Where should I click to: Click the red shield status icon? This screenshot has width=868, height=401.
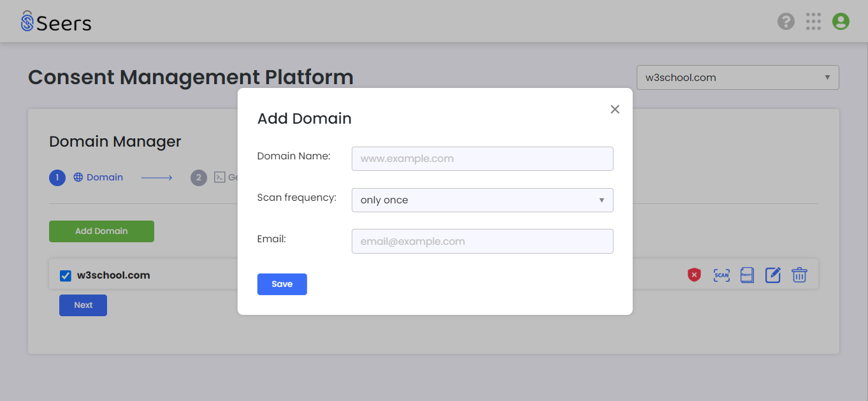tap(694, 275)
